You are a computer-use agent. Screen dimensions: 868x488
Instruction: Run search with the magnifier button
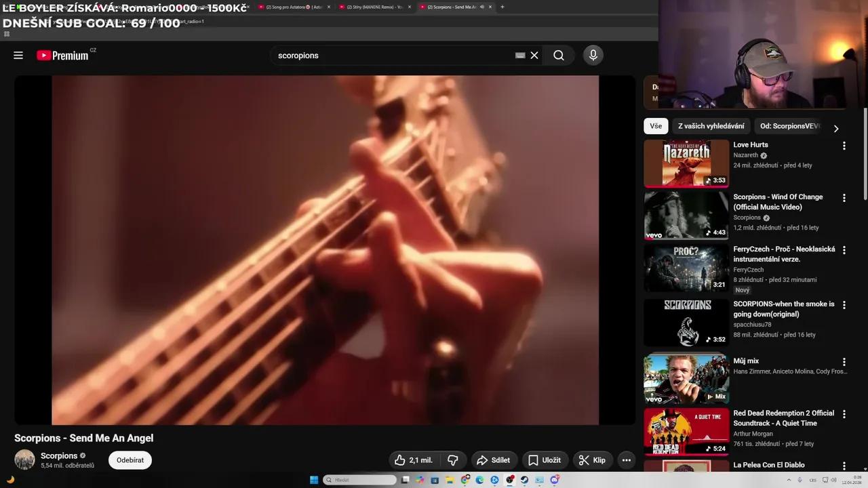click(559, 56)
